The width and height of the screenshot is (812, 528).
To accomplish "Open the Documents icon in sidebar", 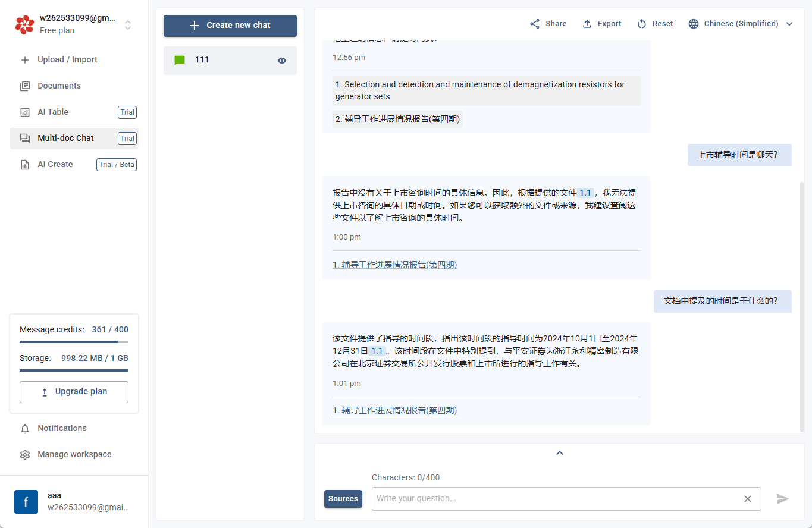I will [25, 86].
